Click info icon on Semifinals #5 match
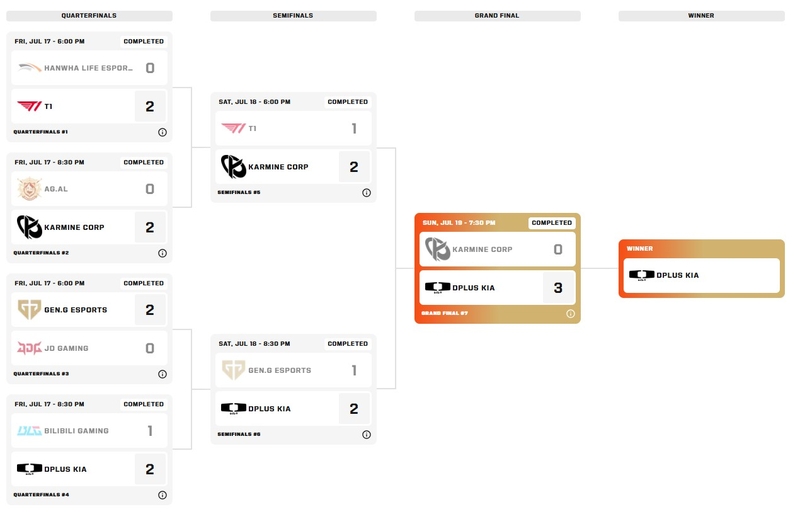800x514 pixels. [366, 193]
